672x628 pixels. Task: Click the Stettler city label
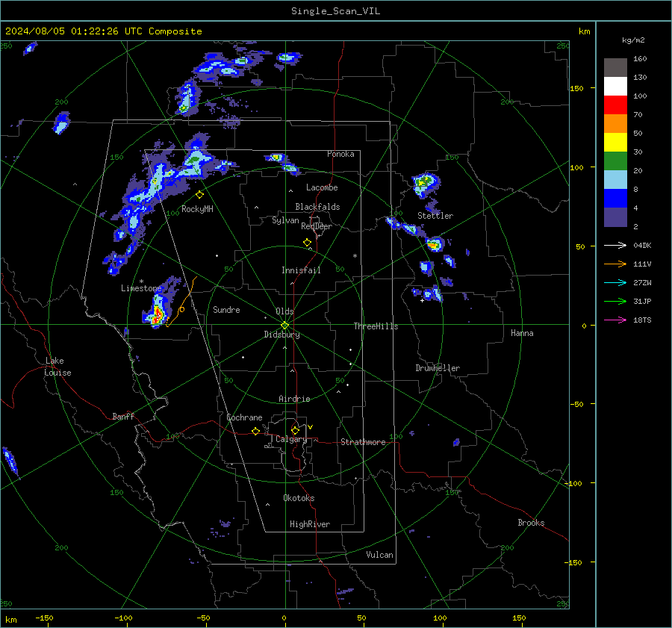pos(435,216)
